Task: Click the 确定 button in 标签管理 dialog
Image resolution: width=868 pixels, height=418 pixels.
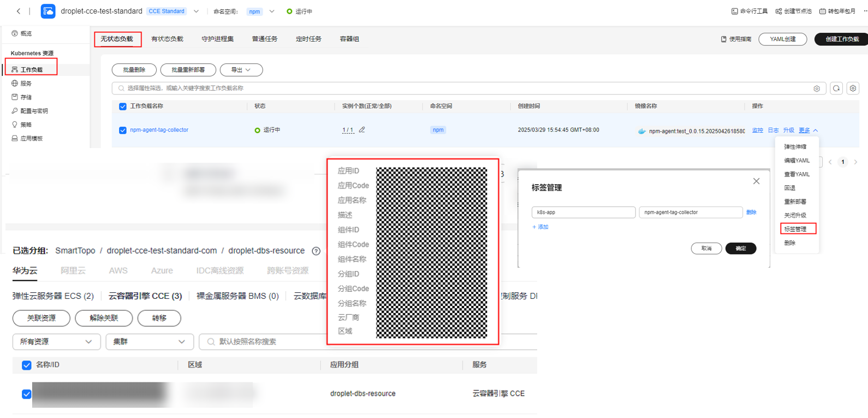Action: pos(740,249)
